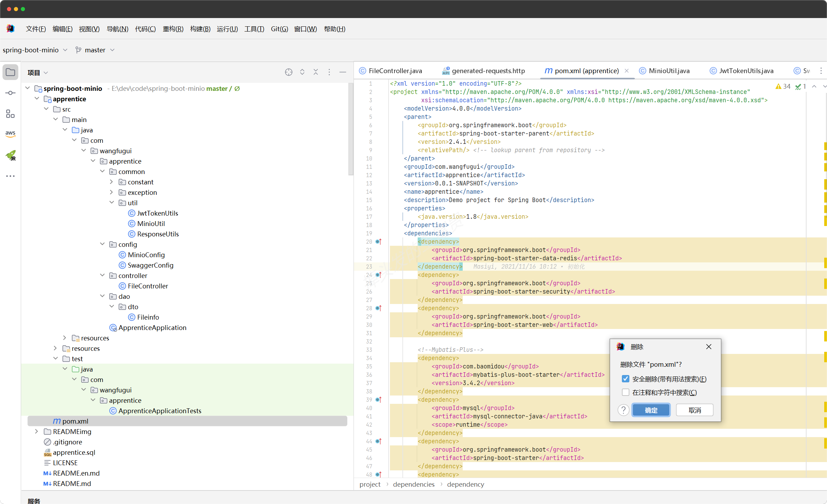Open the AWS Toolkit sidebar icon
827x504 pixels.
tap(10, 134)
